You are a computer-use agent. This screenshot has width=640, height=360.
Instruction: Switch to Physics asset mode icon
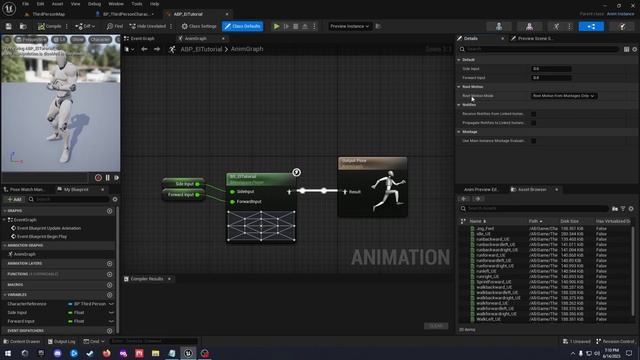coord(622,27)
